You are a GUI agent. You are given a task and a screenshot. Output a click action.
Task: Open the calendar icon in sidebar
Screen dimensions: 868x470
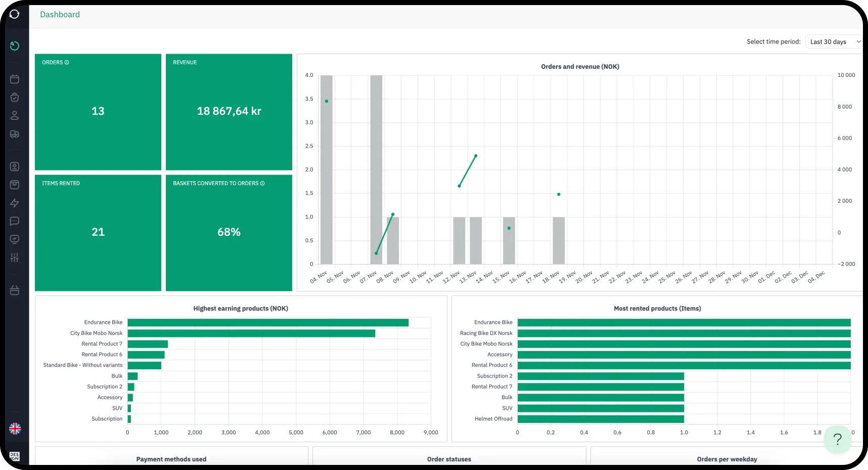15,79
